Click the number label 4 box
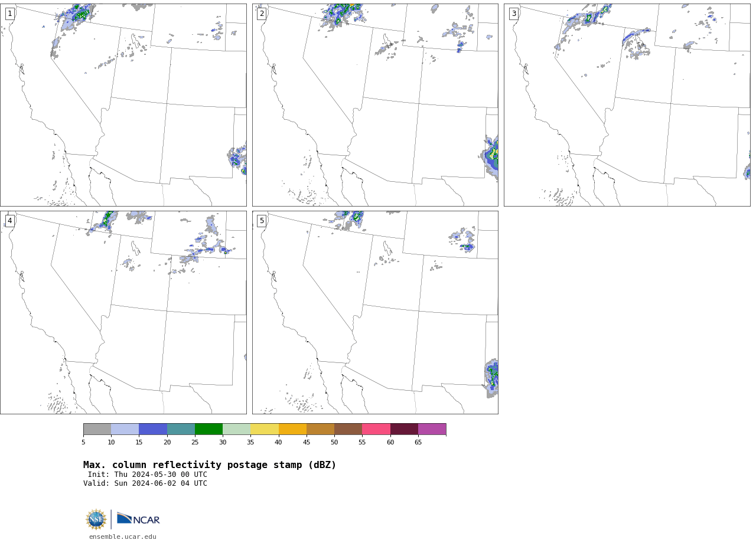 pyautogui.click(x=10, y=221)
